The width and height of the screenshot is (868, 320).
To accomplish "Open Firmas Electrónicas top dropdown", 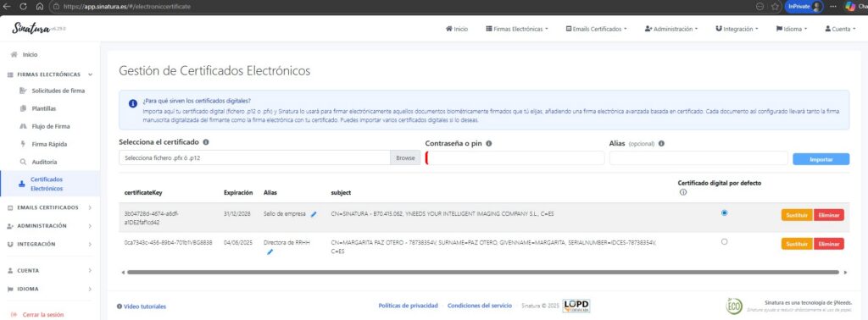I will click(516, 29).
